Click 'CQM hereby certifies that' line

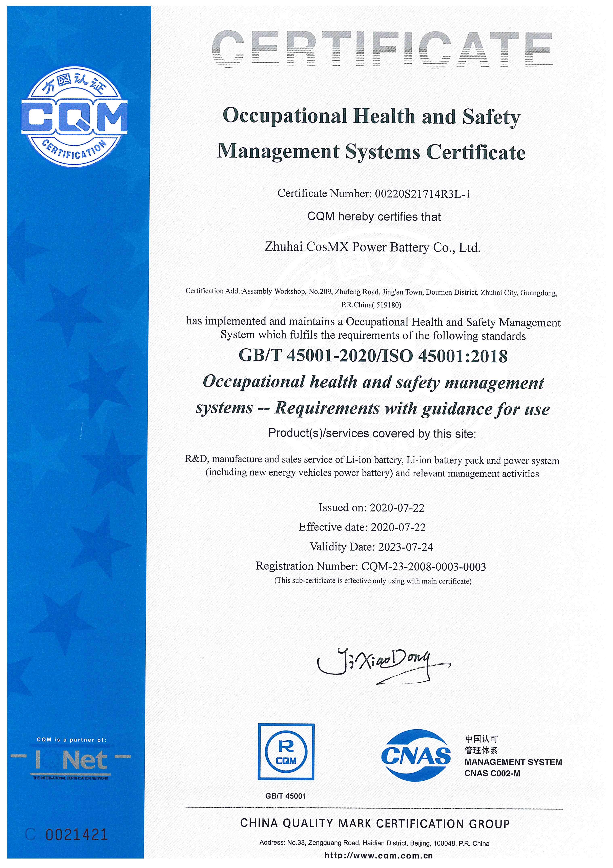click(x=374, y=217)
